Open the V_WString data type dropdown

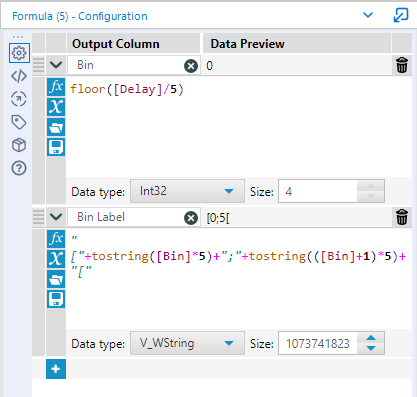(x=187, y=343)
